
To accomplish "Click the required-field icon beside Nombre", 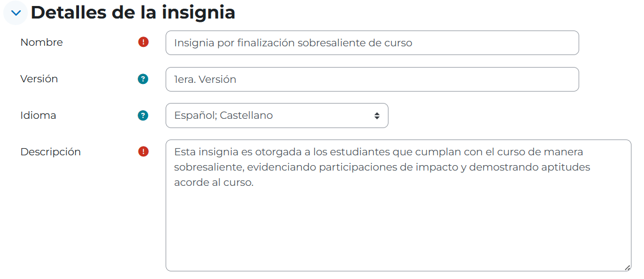I will click(143, 42).
